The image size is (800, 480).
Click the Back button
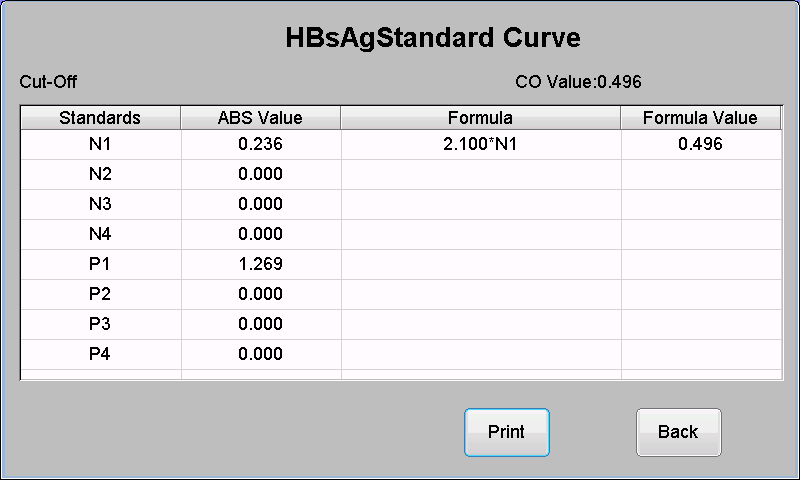click(679, 432)
